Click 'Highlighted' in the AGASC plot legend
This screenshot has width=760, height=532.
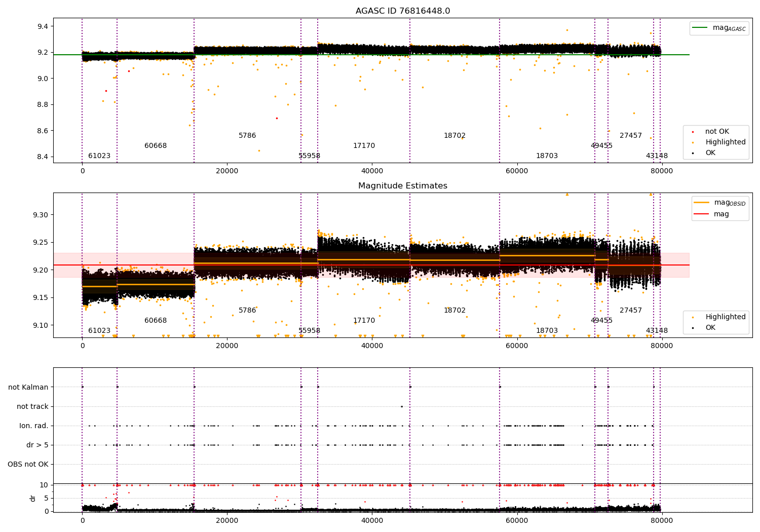[725, 142]
